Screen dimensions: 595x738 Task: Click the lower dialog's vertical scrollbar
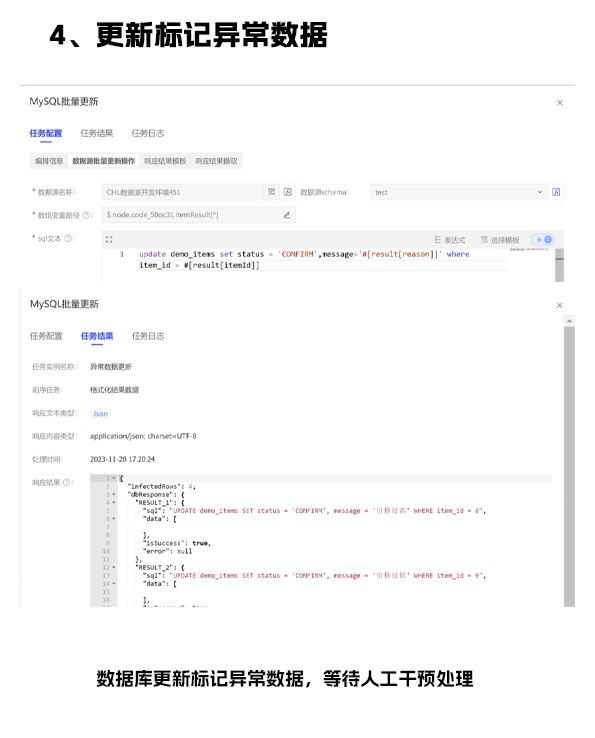pyautogui.click(x=569, y=466)
